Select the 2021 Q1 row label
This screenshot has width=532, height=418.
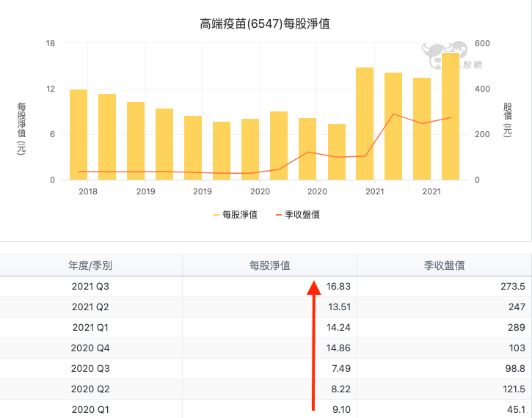(90, 328)
